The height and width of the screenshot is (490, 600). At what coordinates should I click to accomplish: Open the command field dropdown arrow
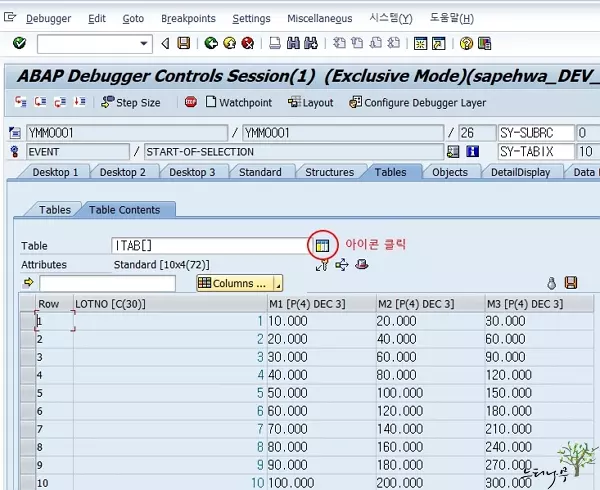pyautogui.click(x=144, y=44)
